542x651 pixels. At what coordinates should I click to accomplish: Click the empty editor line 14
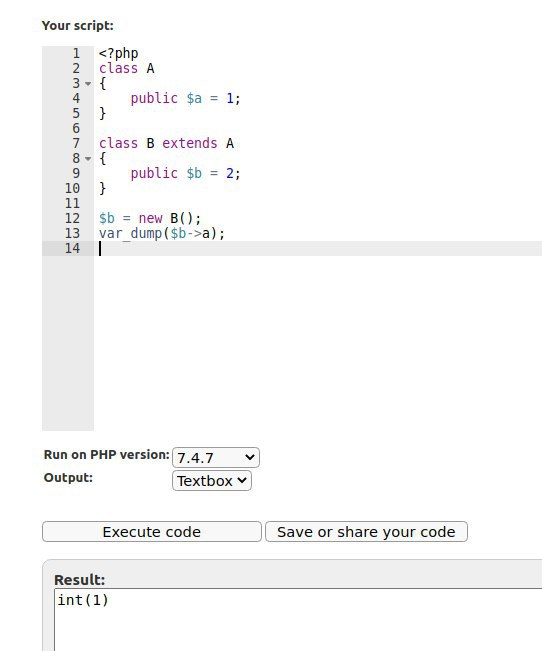coord(320,248)
